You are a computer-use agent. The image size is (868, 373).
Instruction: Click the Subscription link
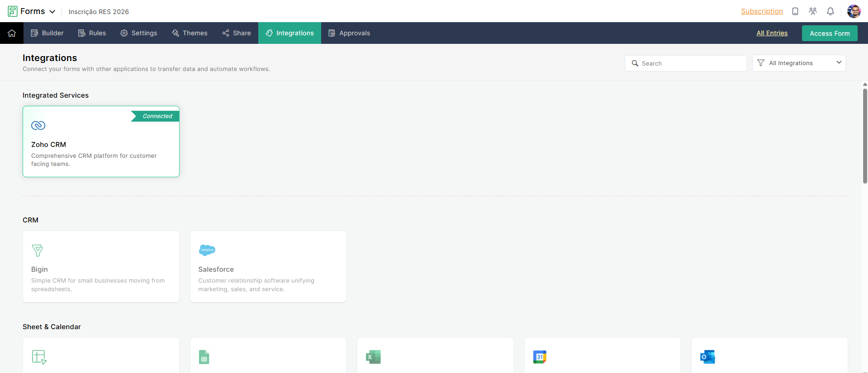point(761,11)
